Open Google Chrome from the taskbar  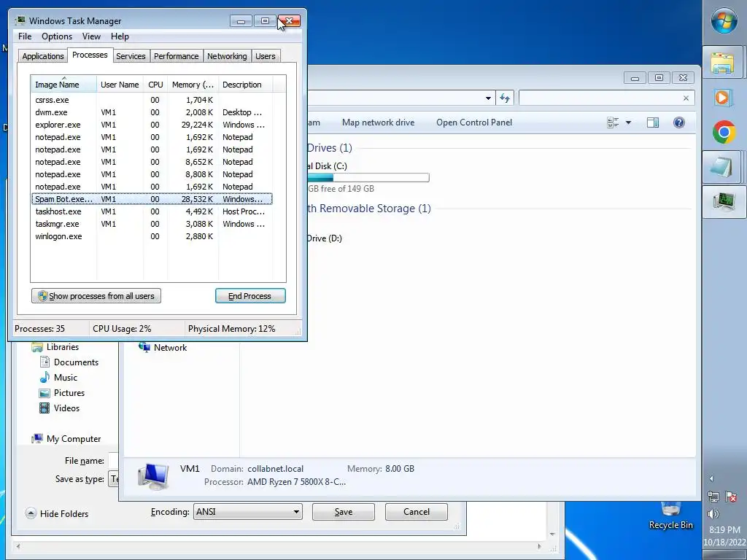pos(724,132)
